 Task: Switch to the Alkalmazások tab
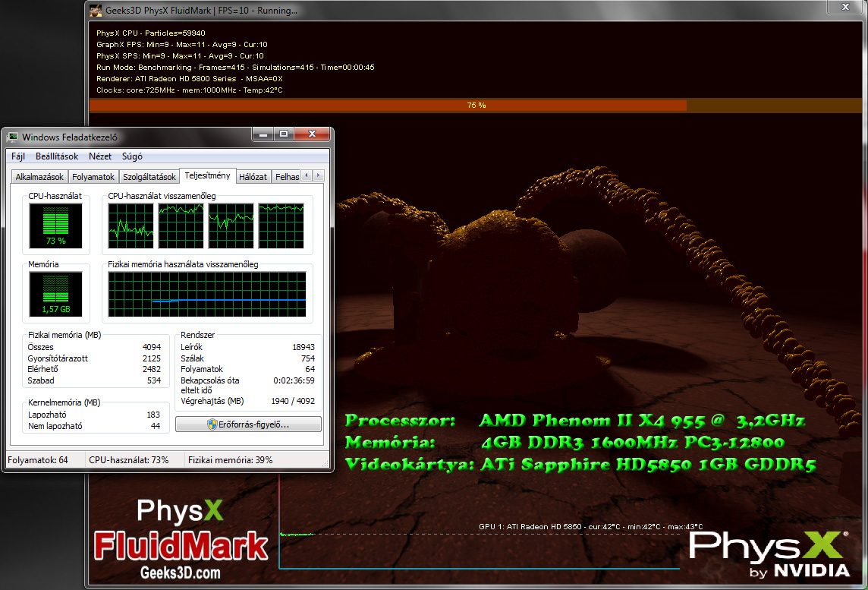[39, 177]
